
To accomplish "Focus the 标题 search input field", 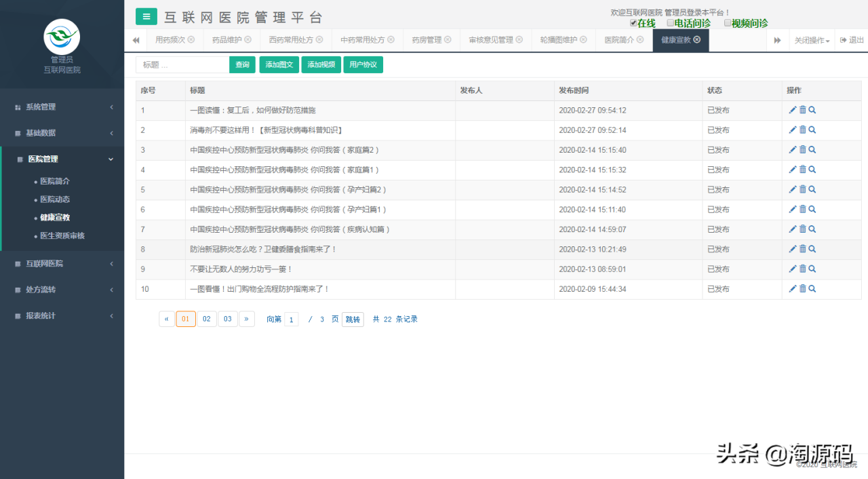I will click(182, 65).
